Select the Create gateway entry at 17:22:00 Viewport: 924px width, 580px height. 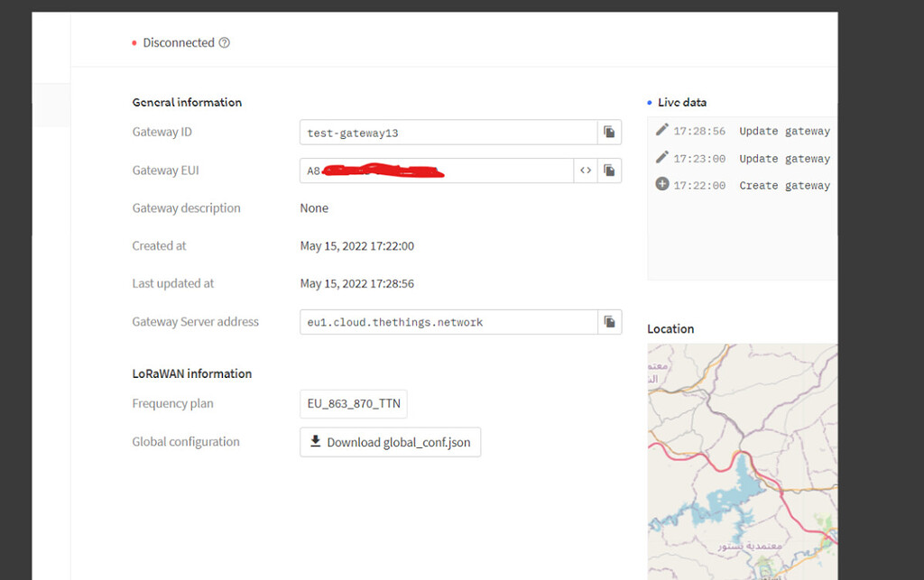[758, 185]
